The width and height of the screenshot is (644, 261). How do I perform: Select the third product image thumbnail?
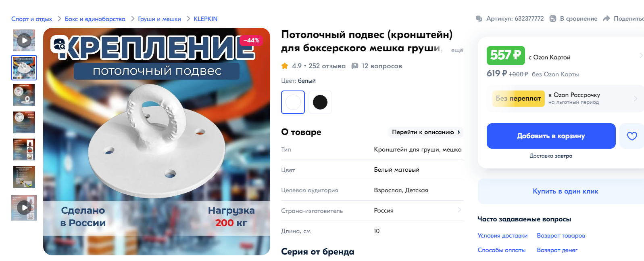(x=24, y=95)
